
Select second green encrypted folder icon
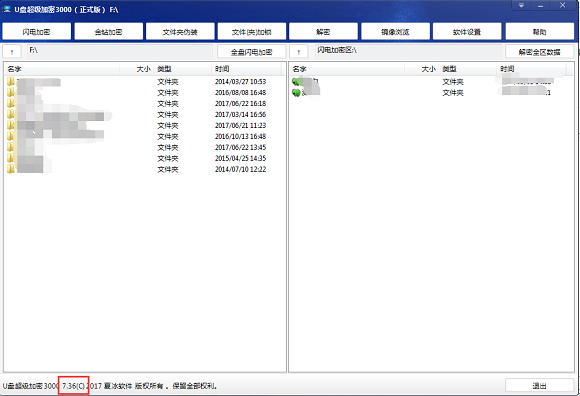[296, 92]
